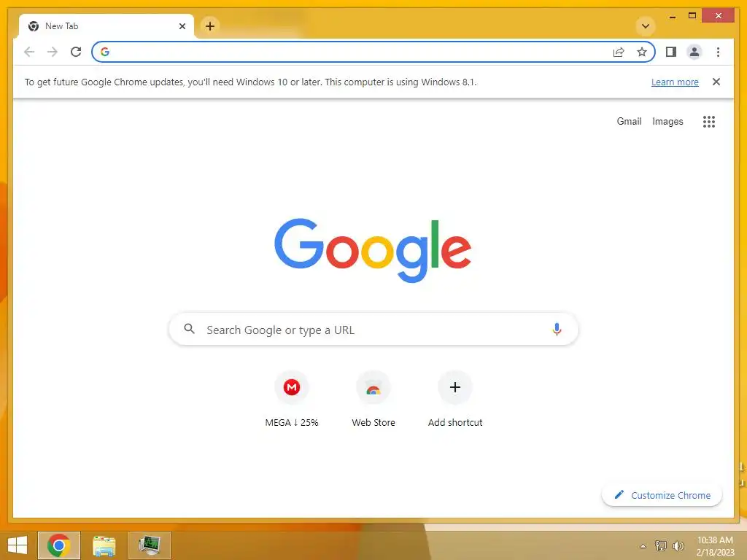Open the side panel
Viewport: 747px width, 560px height.
[x=671, y=52]
